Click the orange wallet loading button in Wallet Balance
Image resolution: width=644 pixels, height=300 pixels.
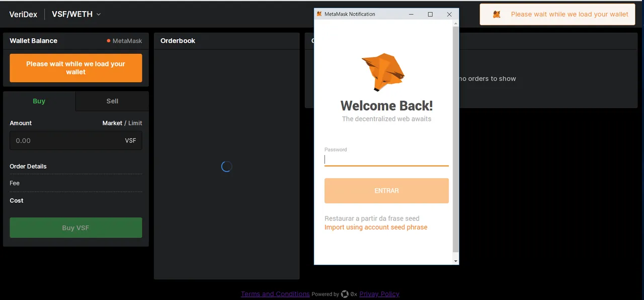(76, 68)
